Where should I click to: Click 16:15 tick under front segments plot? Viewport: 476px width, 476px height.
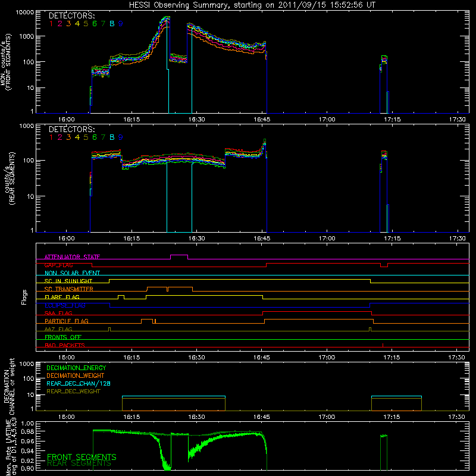[x=131, y=120]
